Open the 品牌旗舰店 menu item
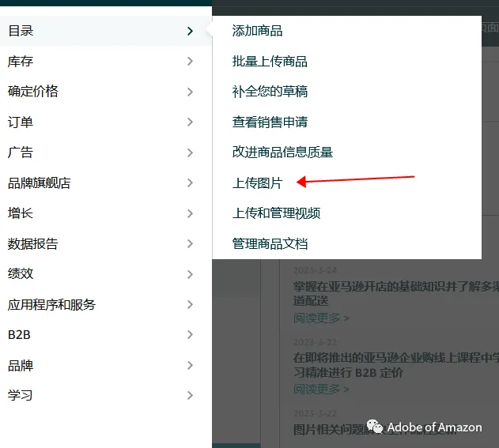 [106, 183]
